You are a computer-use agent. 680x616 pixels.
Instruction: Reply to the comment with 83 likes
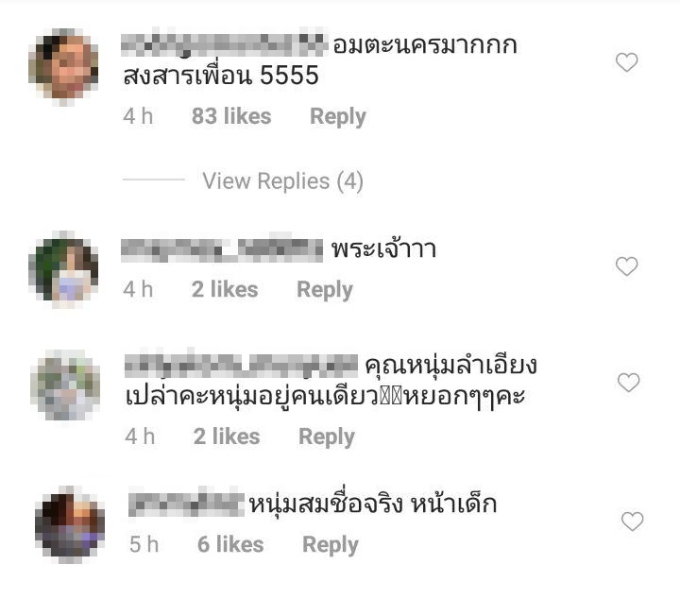coord(338,117)
